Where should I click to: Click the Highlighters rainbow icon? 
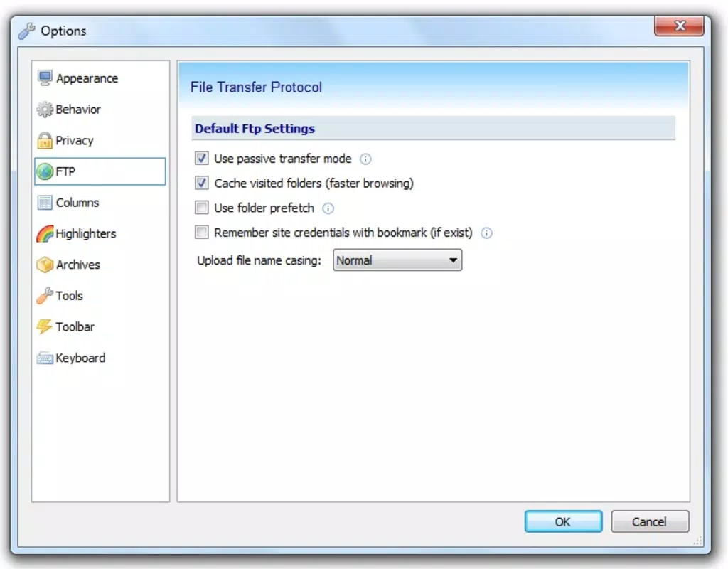45,233
